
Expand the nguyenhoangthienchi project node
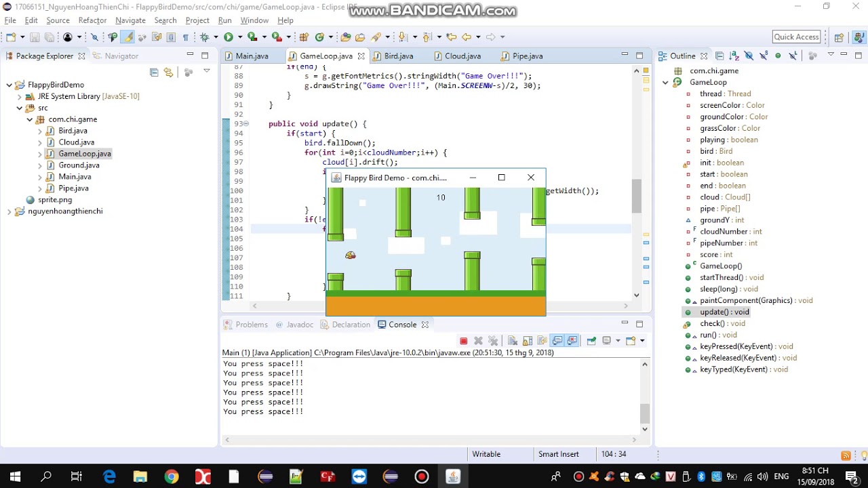9,211
